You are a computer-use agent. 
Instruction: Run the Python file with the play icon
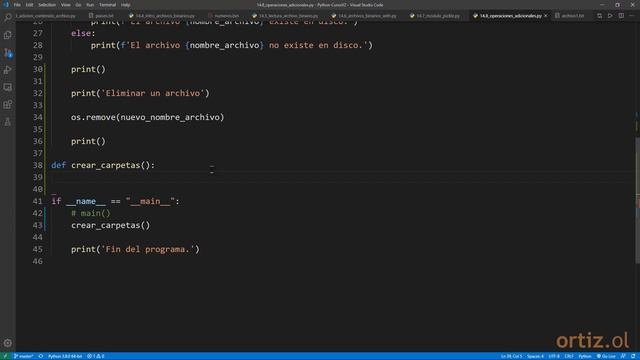610,16
